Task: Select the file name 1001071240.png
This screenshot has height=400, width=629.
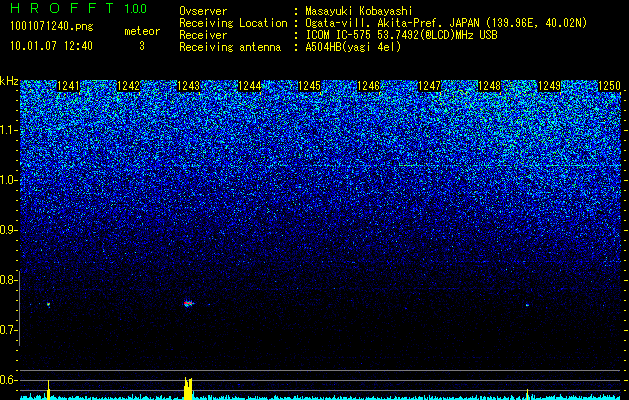Action: tap(52, 27)
